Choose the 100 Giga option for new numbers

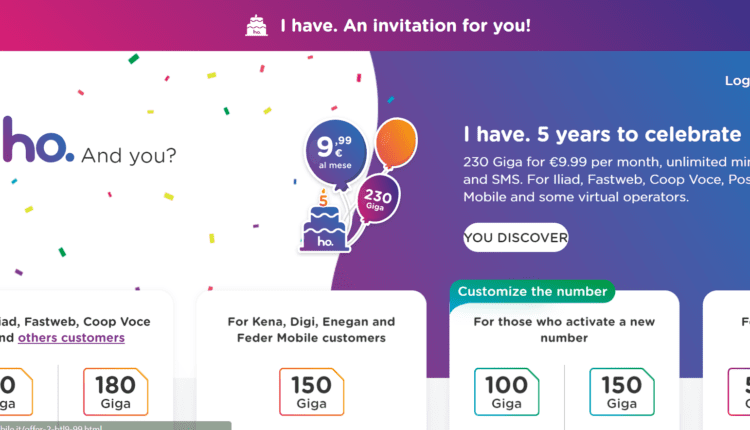coord(506,392)
